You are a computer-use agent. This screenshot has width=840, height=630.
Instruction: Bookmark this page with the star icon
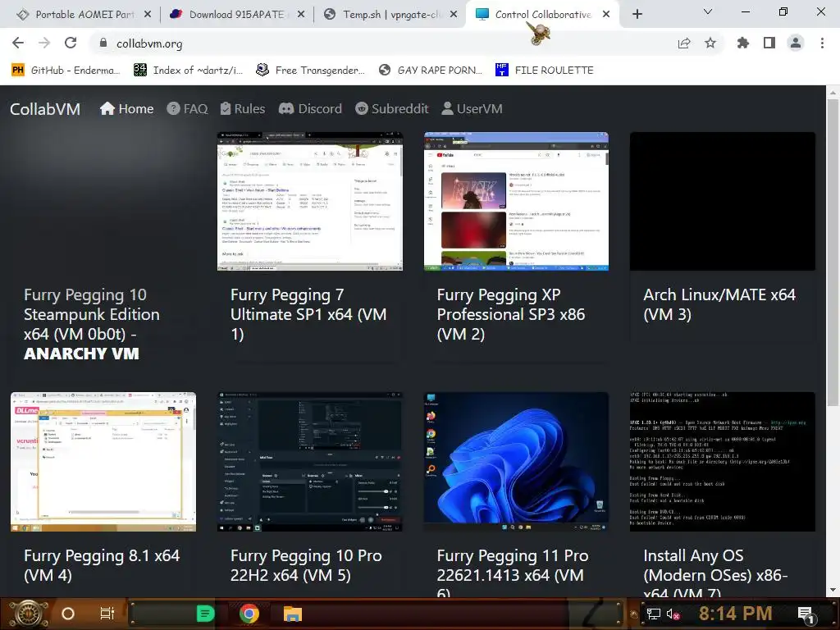point(710,43)
